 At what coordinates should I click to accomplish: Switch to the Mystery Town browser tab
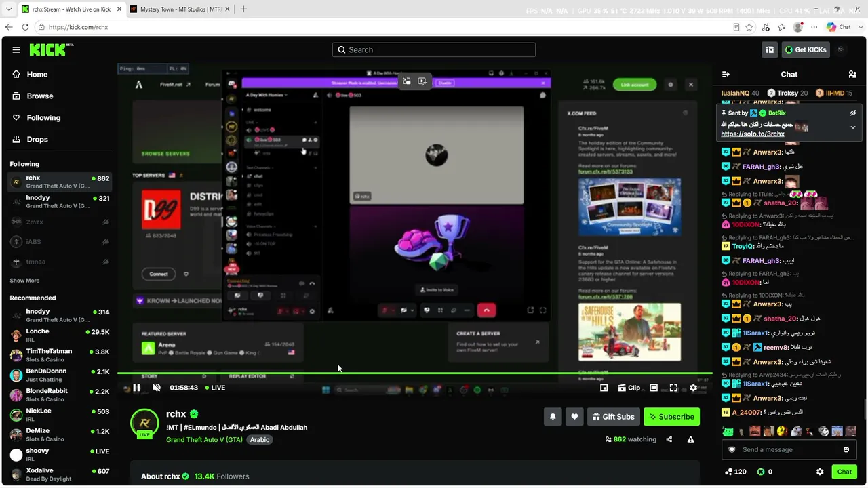pyautogui.click(x=179, y=9)
